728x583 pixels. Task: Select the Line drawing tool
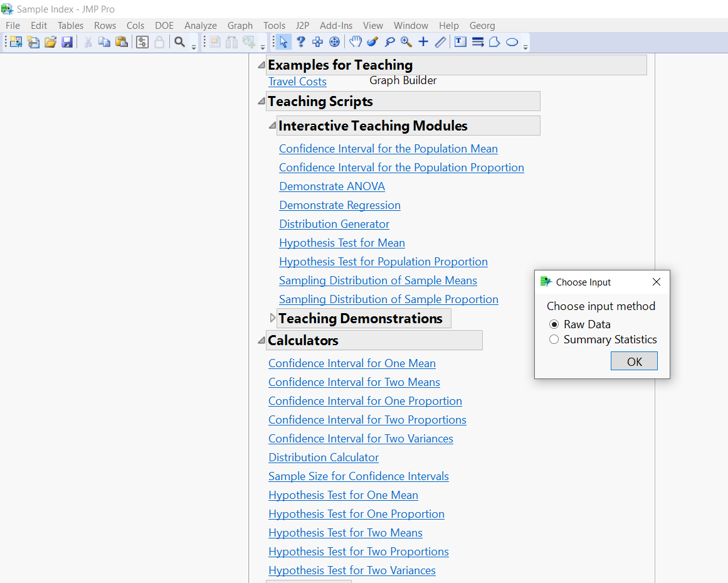tap(440, 42)
